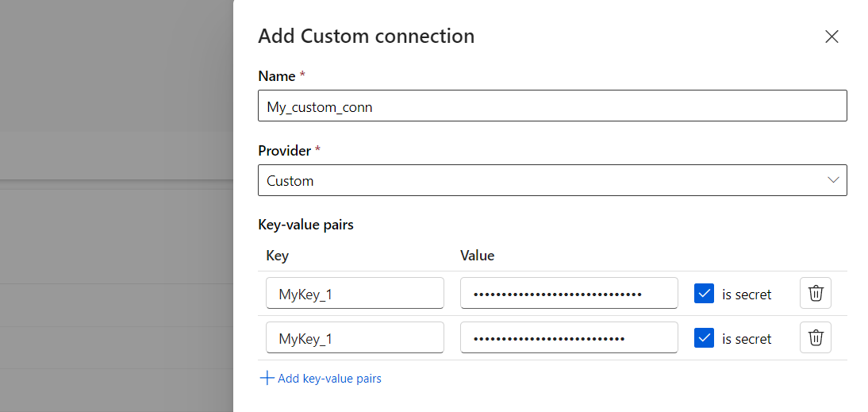This screenshot has width=868, height=412.
Task: Click the first row MyKey_1 key field
Action: 355,294
